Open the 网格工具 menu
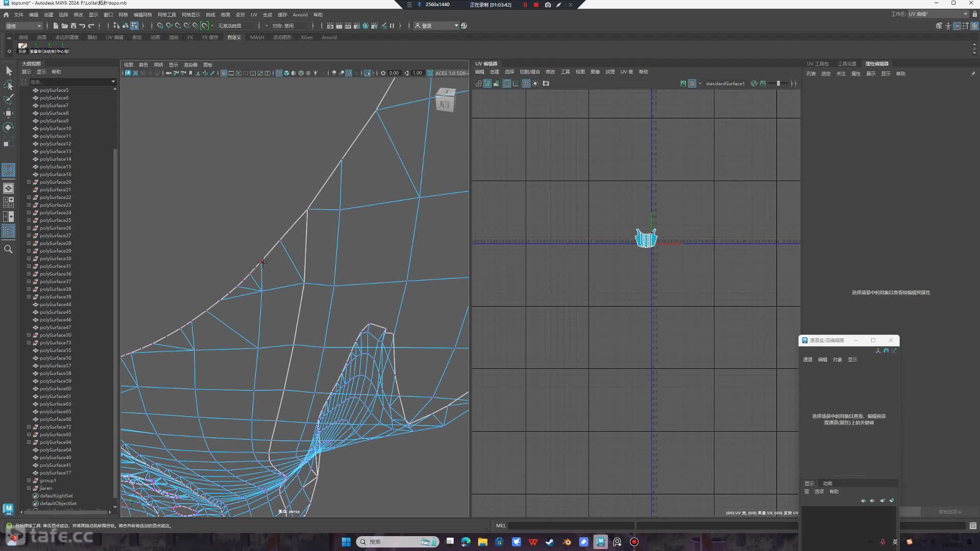The image size is (980, 551). coord(166,15)
